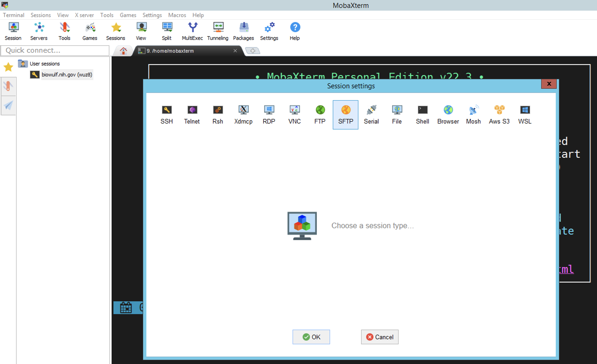Click the MultiExec toolbar icon
This screenshot has width=597, height=364.
pyautogui.click(x=192, y=32)
